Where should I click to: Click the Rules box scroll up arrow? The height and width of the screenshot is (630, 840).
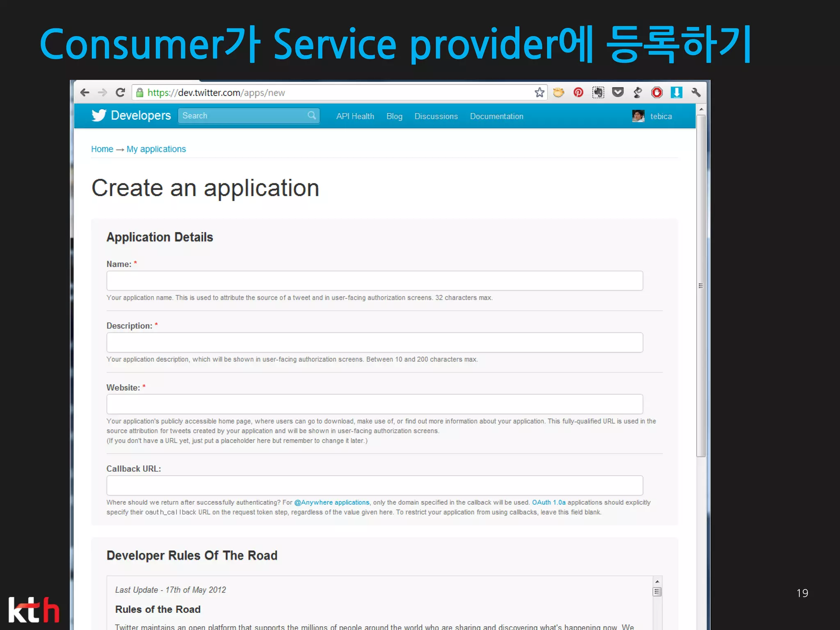click(657, 582)
